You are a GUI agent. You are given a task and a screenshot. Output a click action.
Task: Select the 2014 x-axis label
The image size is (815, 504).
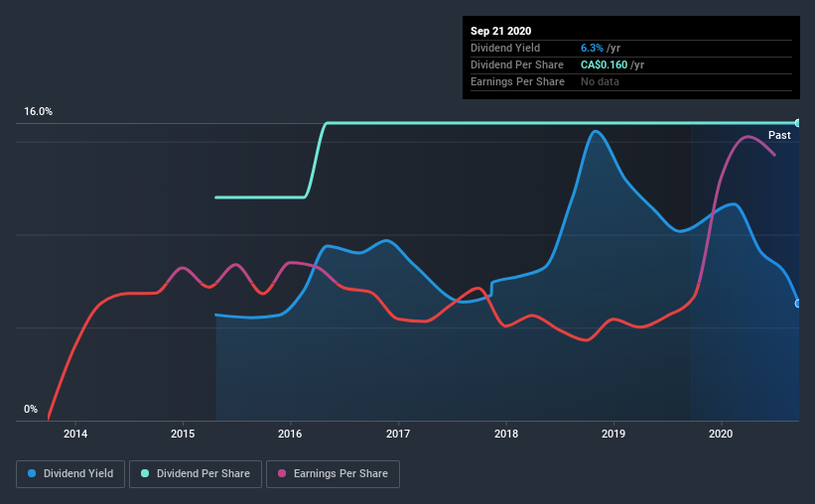click(75, 434)
